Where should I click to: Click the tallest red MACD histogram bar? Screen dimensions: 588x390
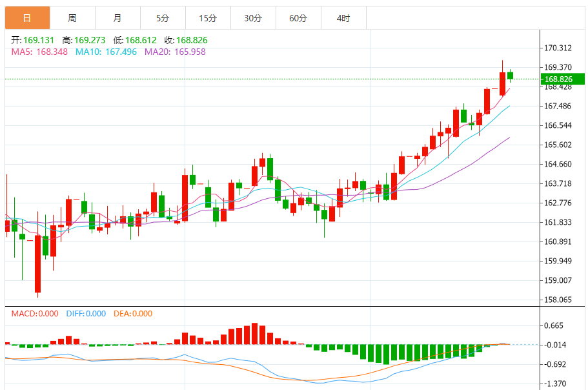[254, 334]
